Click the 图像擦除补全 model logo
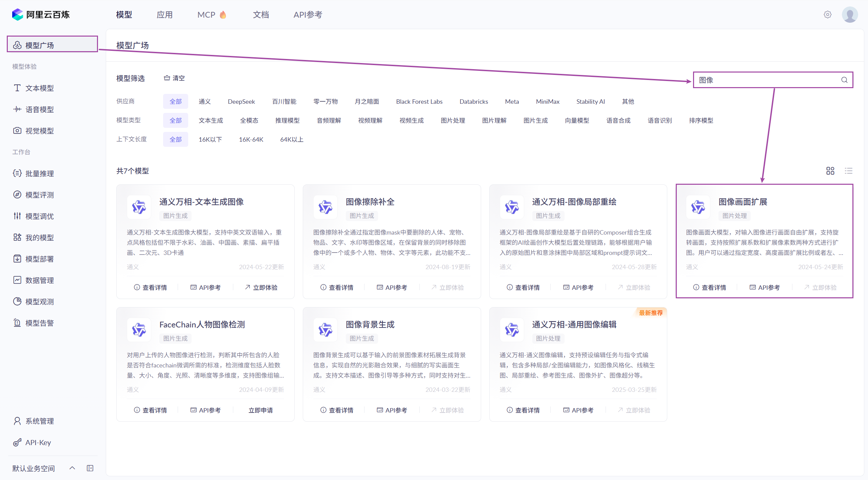Screen dimensions: 868x480 coord(325,207)
